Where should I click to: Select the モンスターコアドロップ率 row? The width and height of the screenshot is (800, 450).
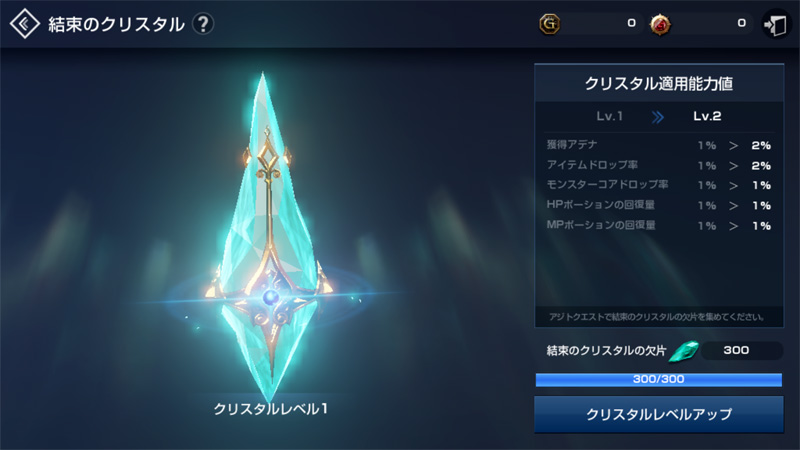coord(659,185)
